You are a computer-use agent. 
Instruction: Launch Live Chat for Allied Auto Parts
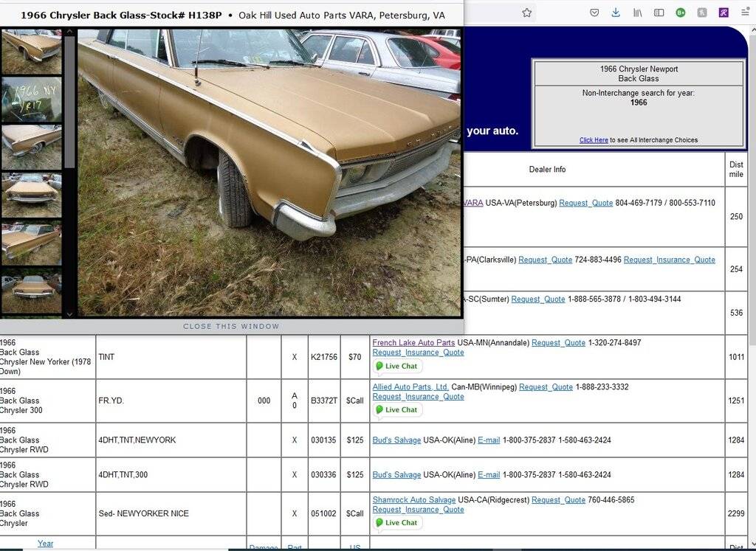[396, 409]
